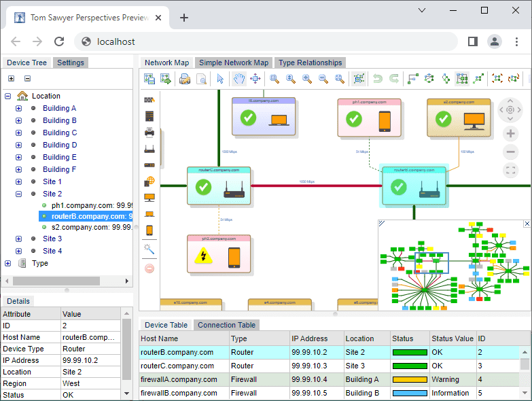This screenshot has height=401, width=532.
Task: Choose the router device in palette
Action: click(x=149, y=149)
